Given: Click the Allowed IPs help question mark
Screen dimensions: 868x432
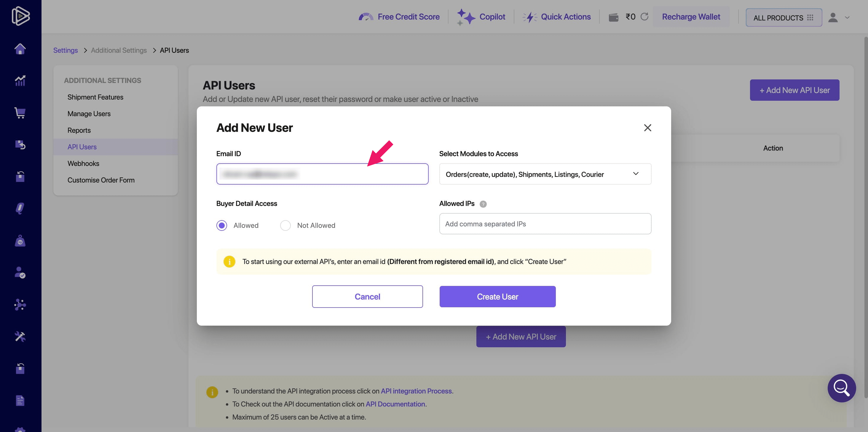Looking at the screenshot, I should (x=483, y=204).
